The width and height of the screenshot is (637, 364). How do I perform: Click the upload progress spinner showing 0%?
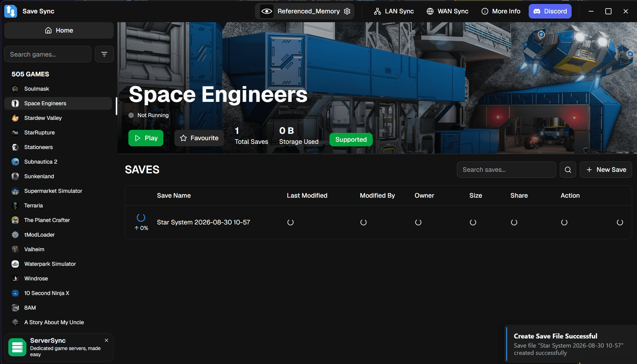[x=141, y=218]
